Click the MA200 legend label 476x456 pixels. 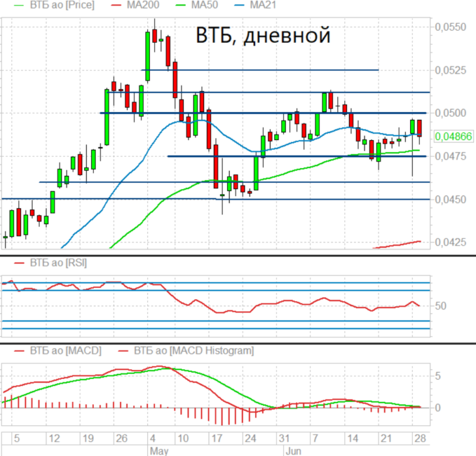click(143, 5)
